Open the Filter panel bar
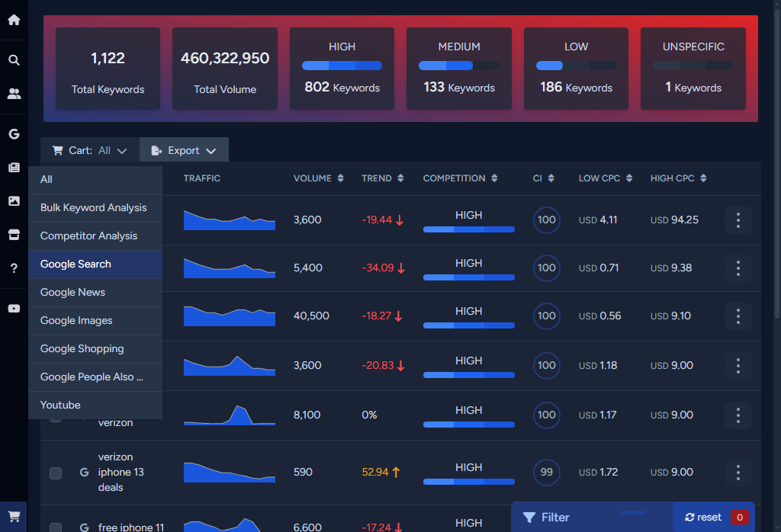The height and width of the screenshot is (532, 781). [592, 518]
